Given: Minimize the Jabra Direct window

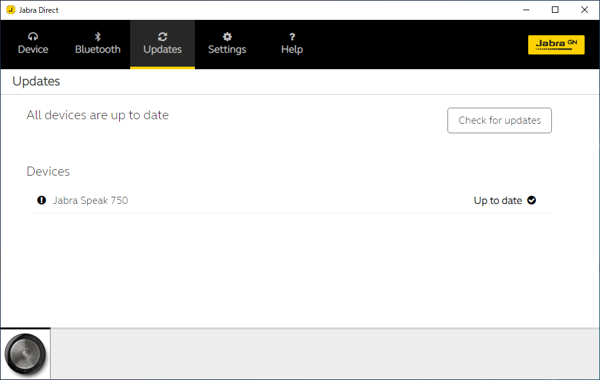Looking at the screenshot, I should pos(526,10).
